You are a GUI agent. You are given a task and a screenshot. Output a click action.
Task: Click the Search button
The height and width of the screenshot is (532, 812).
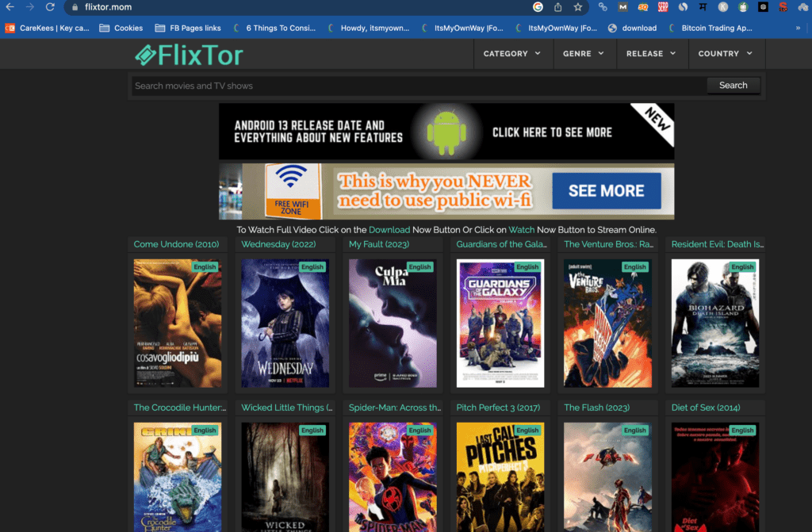pyautogui.click(x=733, y=86)
